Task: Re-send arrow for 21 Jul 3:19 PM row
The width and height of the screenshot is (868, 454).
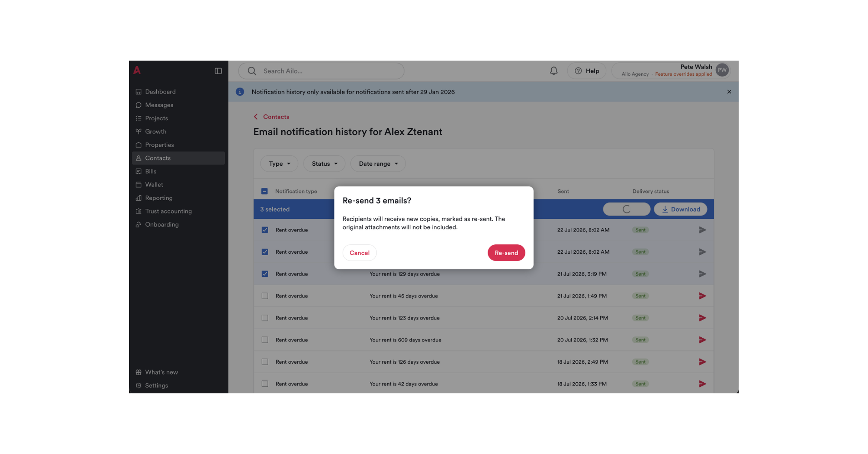Action: 702,274
